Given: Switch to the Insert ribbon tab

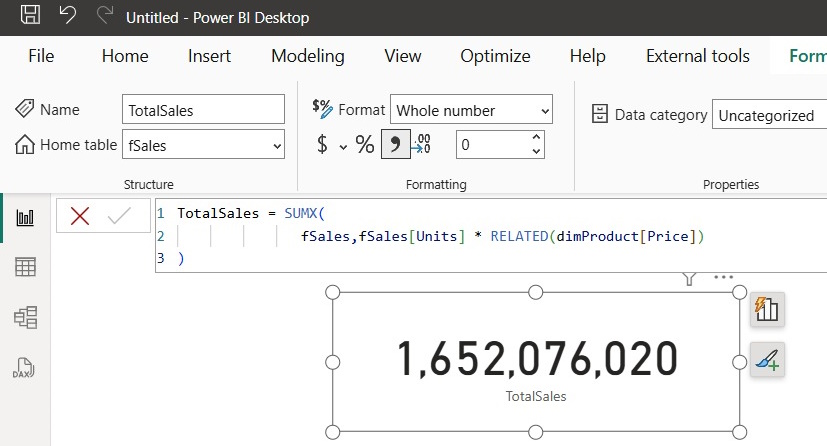Looking at the screenshot, I should point(209,56).
